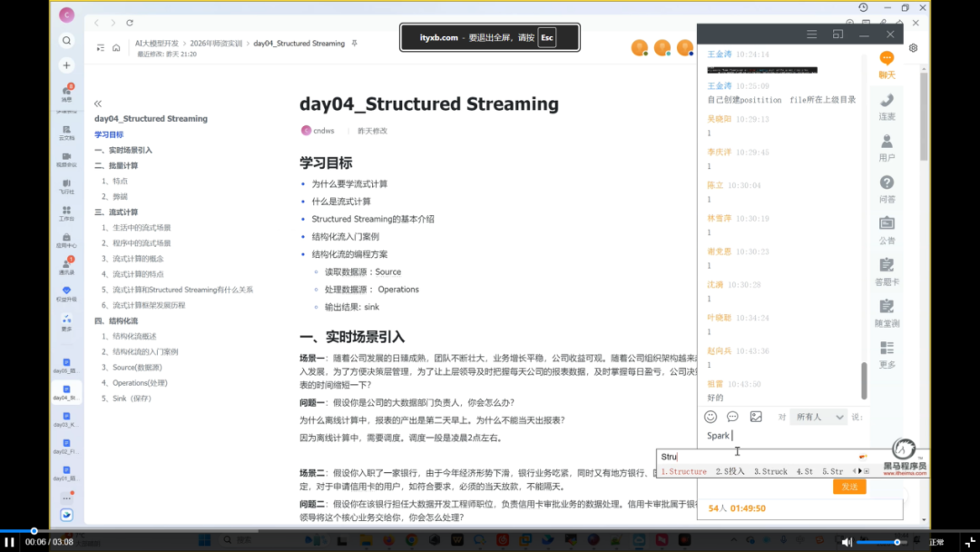
Task: Click the chat message input field
Action: pos(780,436)
